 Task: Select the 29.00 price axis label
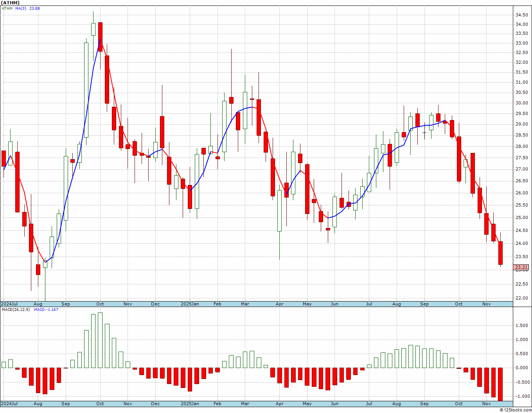tap(521, 124)
